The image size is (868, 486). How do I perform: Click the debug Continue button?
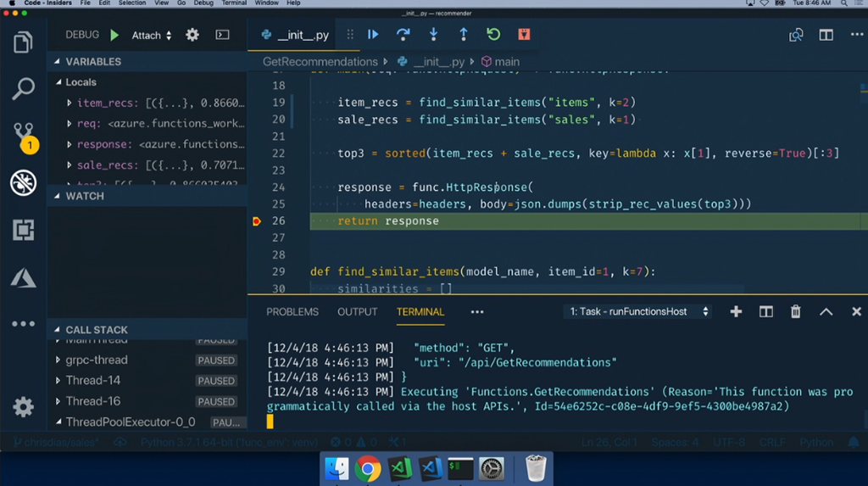click(x=373, y=35)
